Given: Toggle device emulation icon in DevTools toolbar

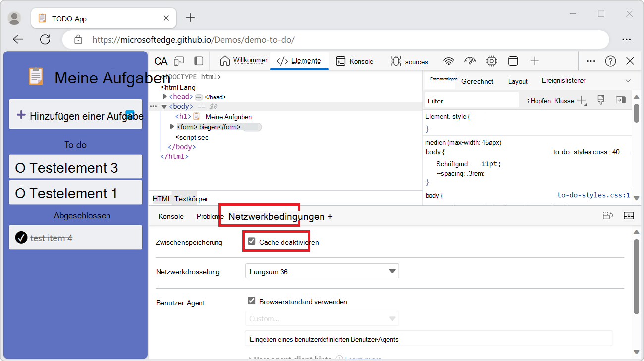Looking at the screenshot, I should tap(179, 61).
